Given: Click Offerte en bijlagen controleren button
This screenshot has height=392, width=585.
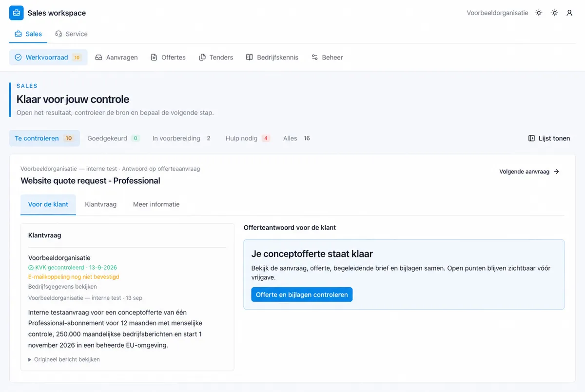Looking at the screenshot, I should [x=302, y=294].
